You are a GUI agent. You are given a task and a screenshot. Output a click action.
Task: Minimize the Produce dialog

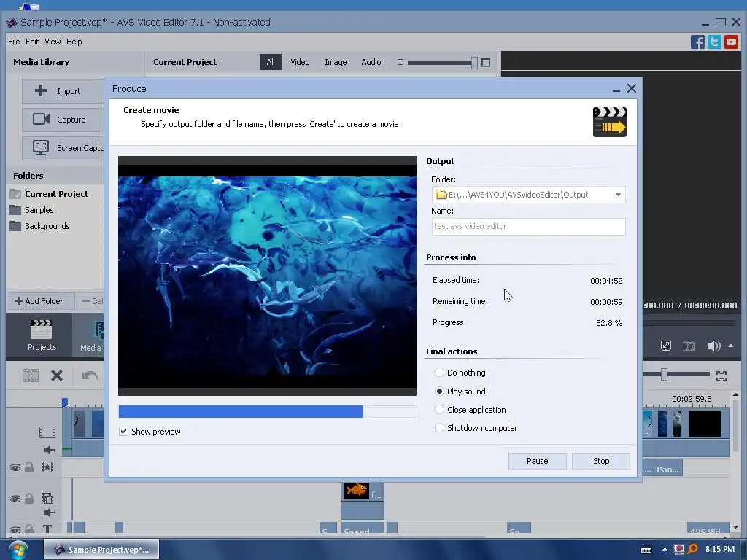tap(616, 89)
